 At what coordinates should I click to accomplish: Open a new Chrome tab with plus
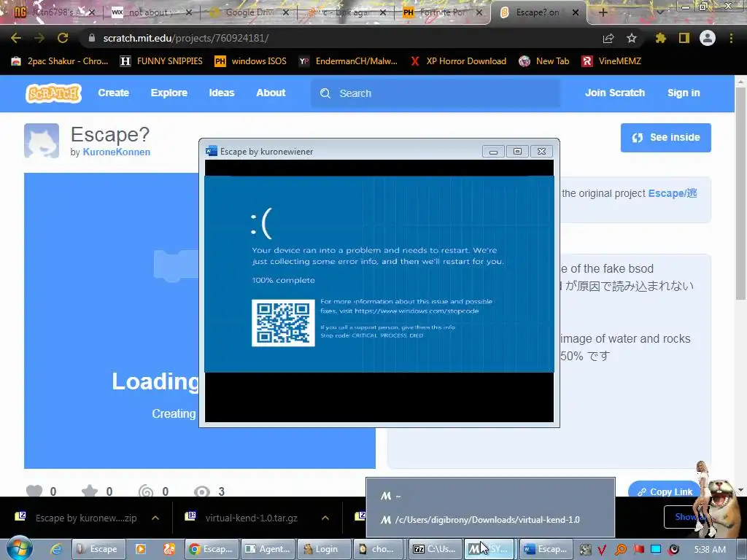click(x=603, y=12)
